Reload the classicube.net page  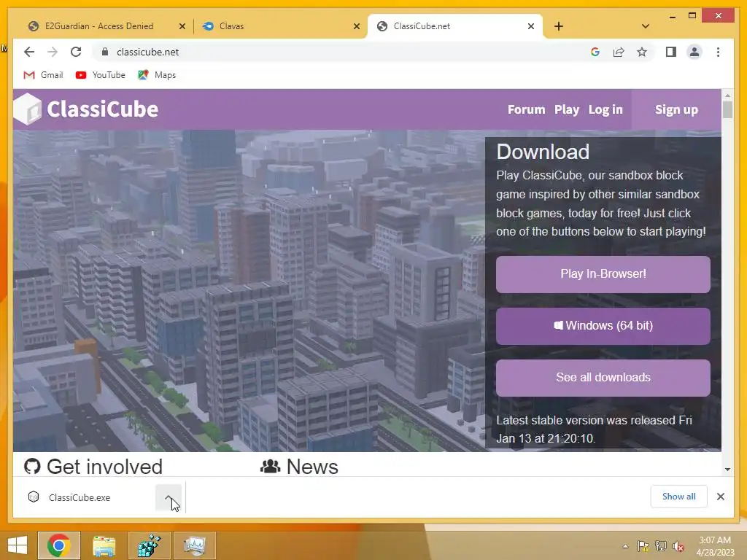pyautogui.click(x=76, y=52)
